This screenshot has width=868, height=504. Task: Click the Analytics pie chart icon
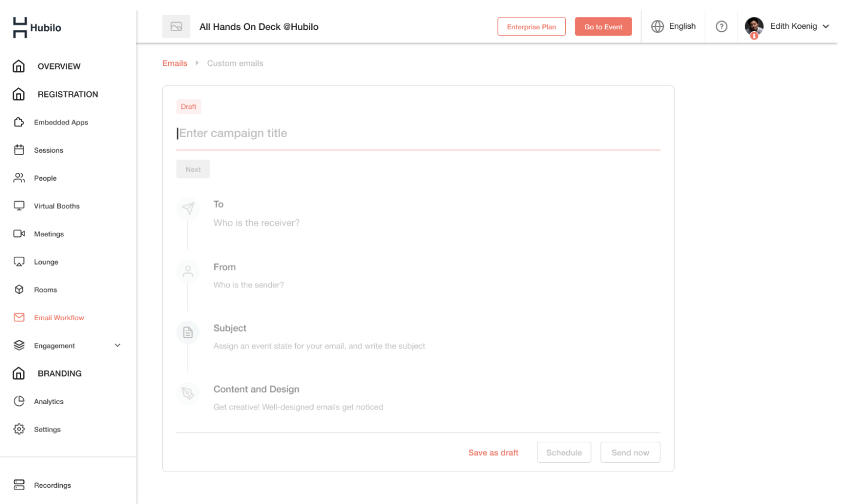(19, 401)
